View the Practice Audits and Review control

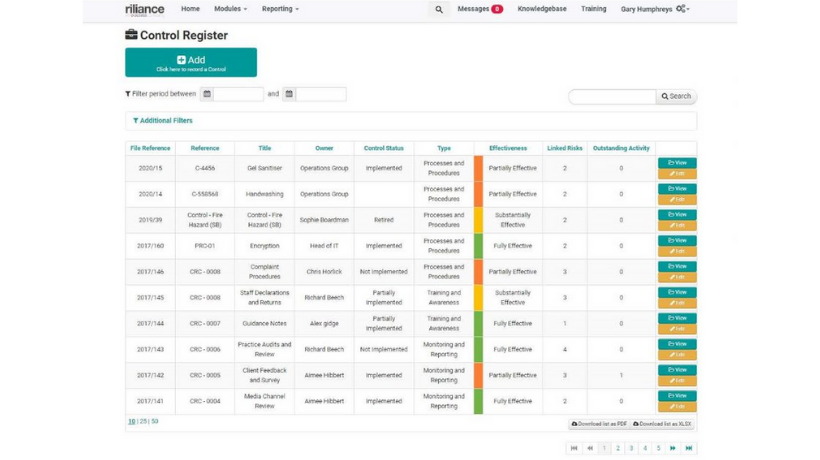pos(677,344)
